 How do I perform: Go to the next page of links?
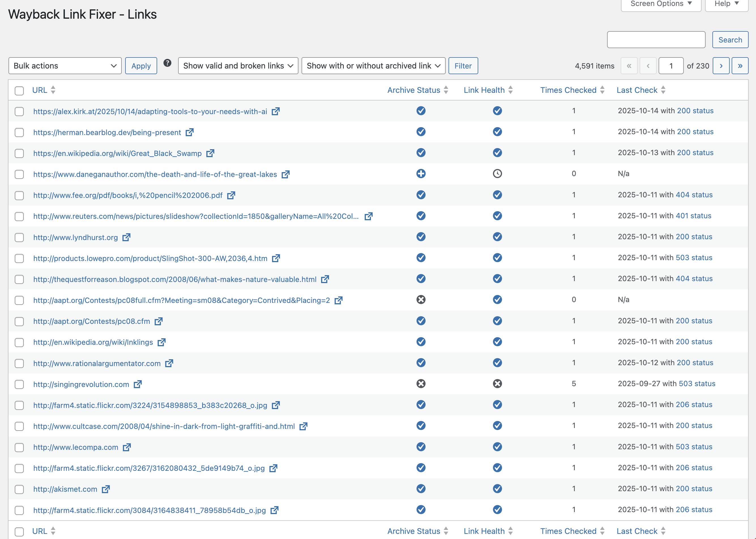pyautogui.click(x=721, y=66)
